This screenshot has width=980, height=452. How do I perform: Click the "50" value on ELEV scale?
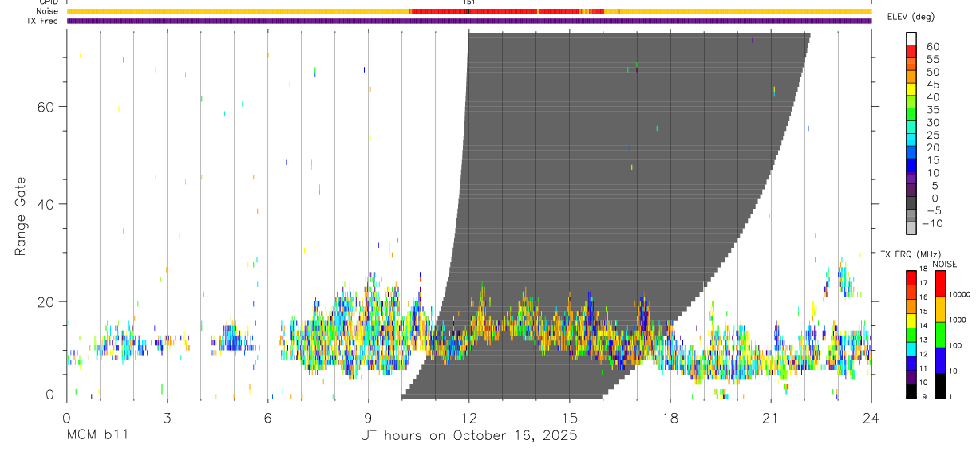tap(933, 73)
